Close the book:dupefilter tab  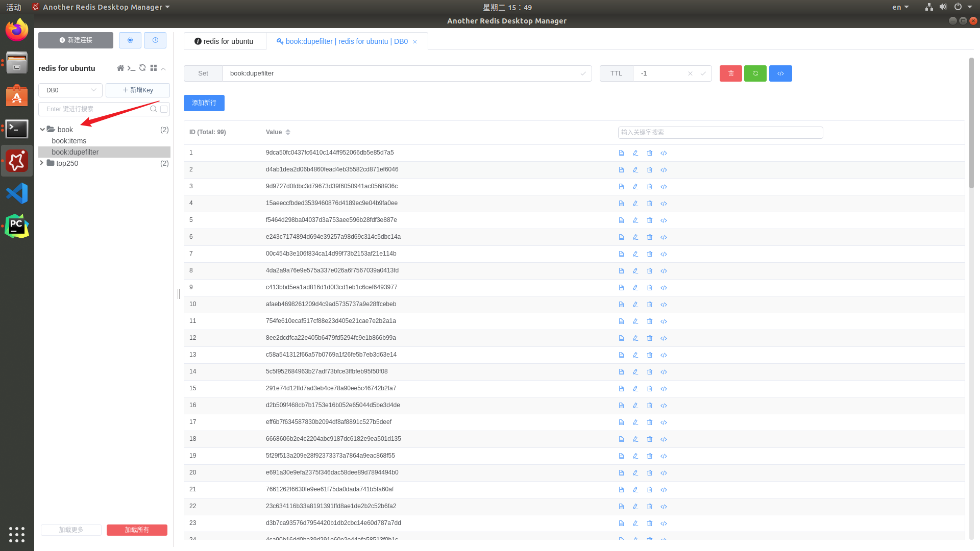415,42
